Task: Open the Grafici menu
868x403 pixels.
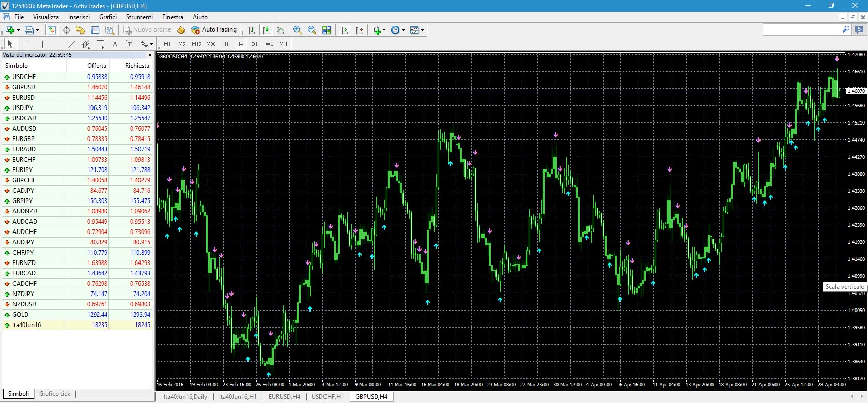Action: pos(108,17)
